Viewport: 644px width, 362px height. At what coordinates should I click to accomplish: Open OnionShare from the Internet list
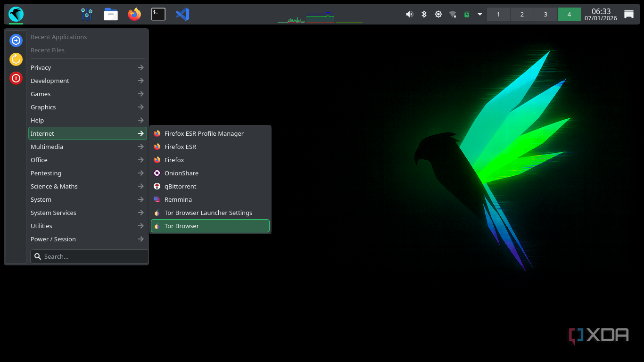[x=181, y=173]
